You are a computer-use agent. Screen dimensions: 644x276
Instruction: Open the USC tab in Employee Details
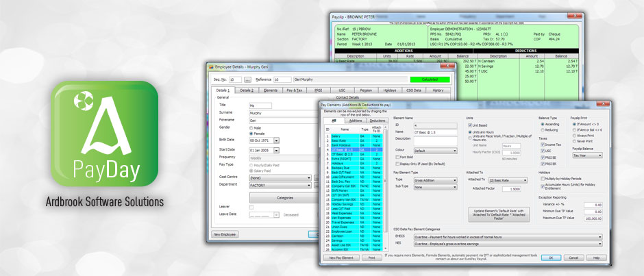click(x=342, y=90)
